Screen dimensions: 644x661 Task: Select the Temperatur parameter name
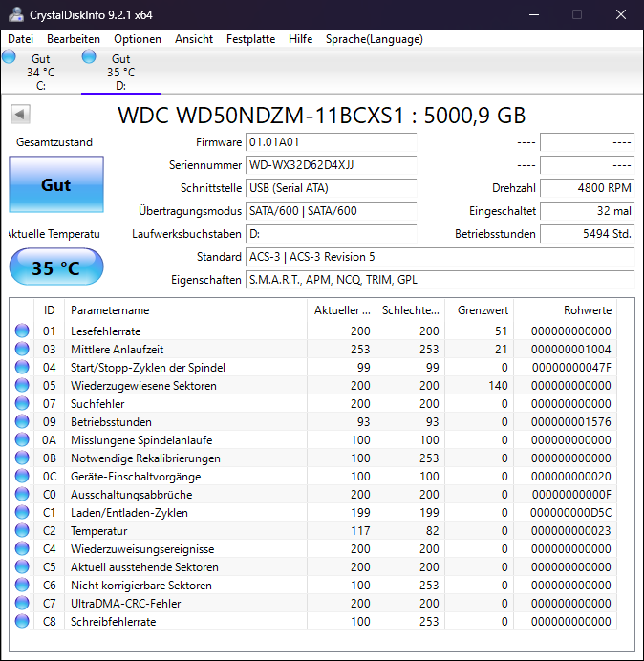(x=98, y=531)
